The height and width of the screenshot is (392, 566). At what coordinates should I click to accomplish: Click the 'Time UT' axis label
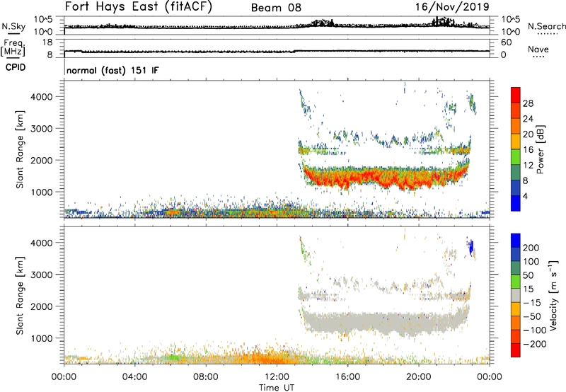(x=277, y=387)
